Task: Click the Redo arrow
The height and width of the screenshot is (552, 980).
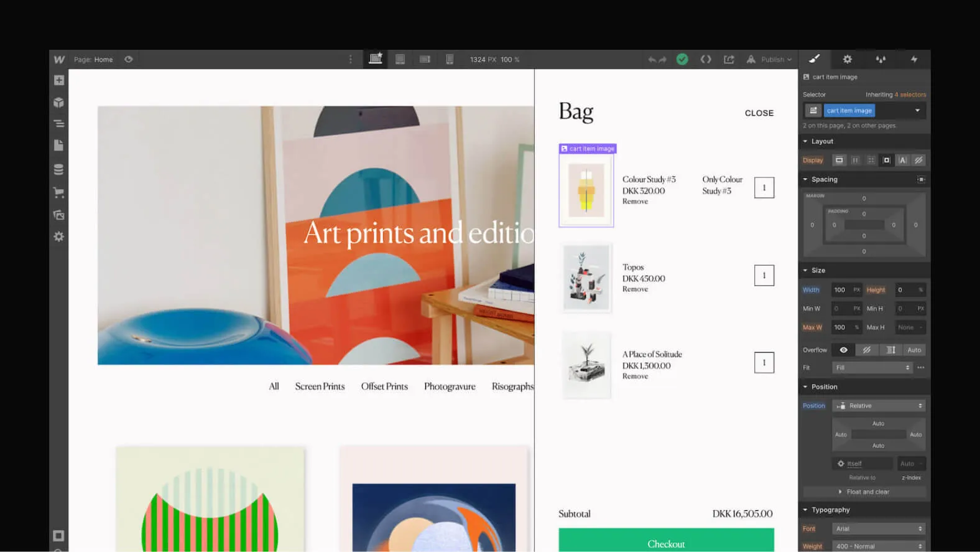Action: coord(663,60)
